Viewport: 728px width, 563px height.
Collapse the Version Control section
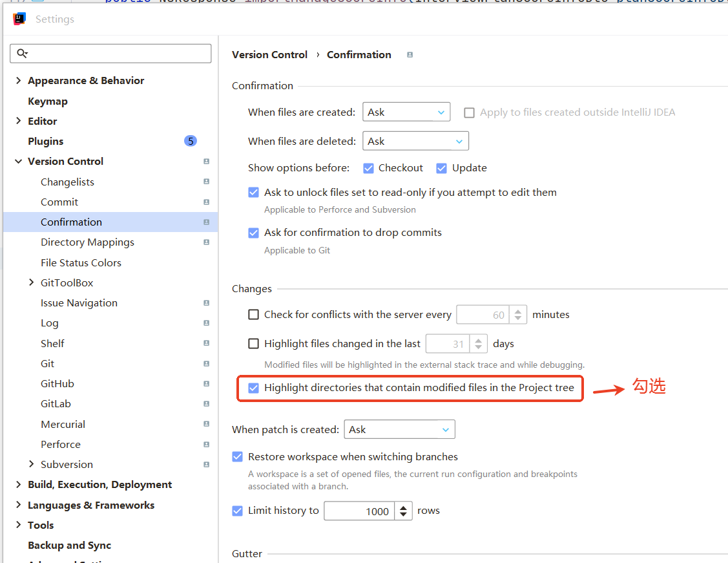coord(19,161)
